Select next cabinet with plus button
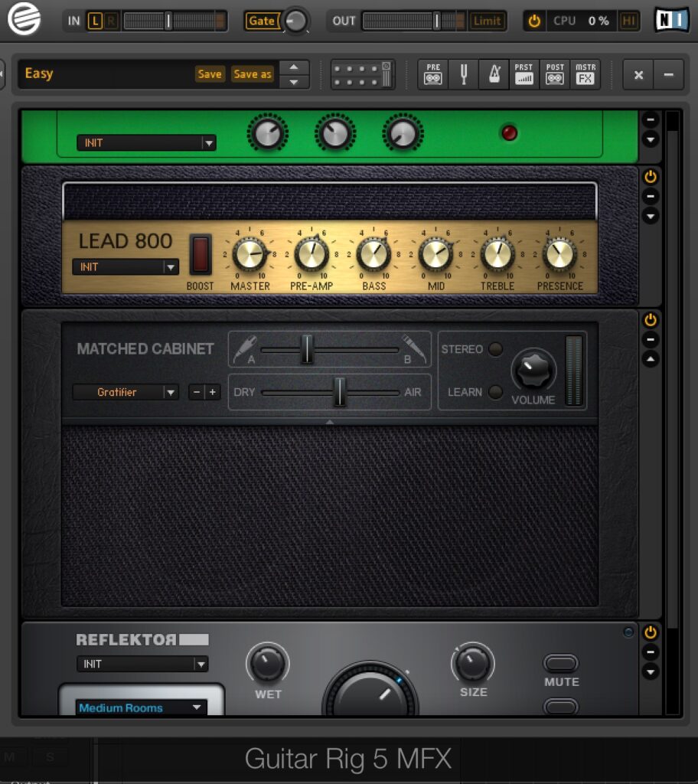 [213, 392]
